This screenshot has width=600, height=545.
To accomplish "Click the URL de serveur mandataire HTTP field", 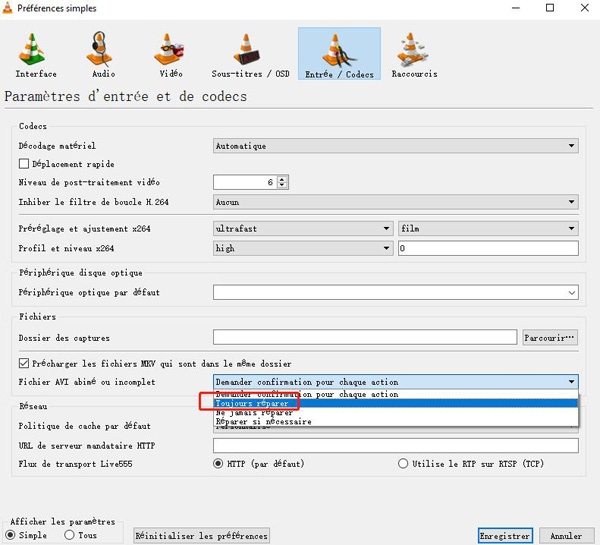I will (396, 445).
